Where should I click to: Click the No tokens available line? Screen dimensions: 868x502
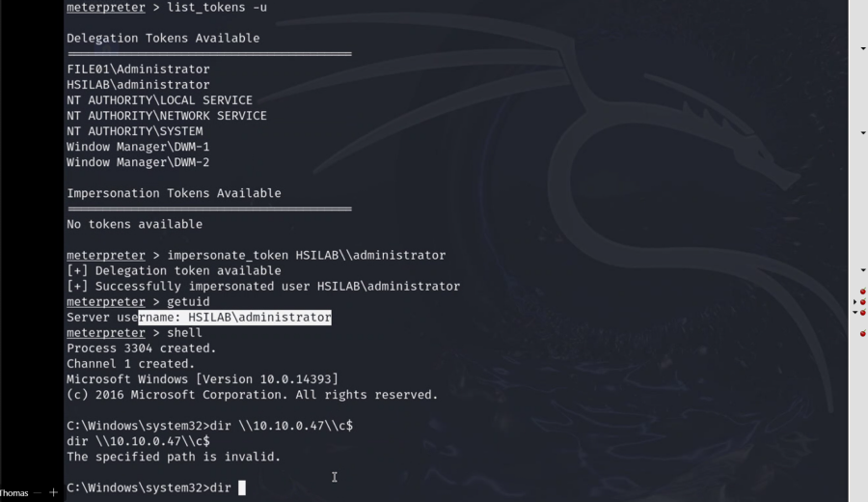coord(134,224)
